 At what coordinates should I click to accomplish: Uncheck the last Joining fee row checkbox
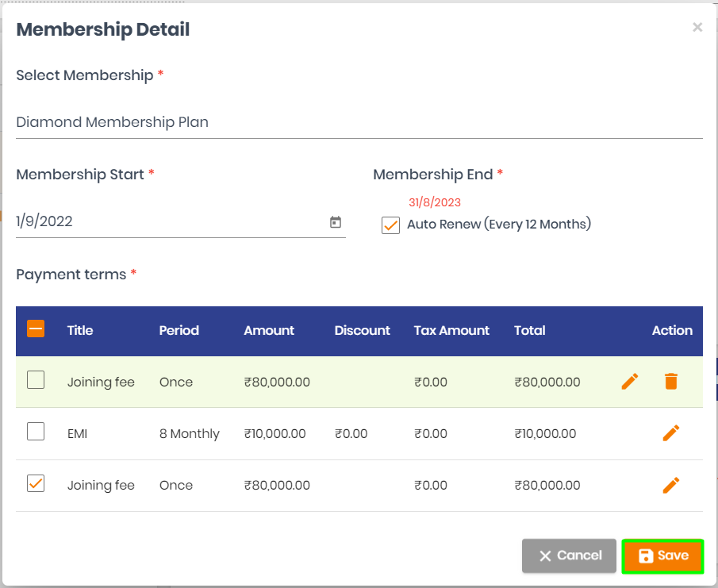pyautogui.click(x=36, y=483)
